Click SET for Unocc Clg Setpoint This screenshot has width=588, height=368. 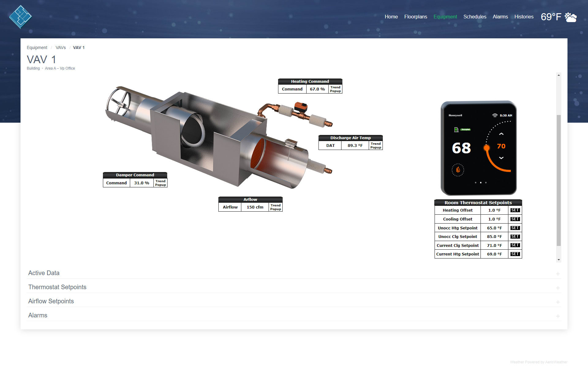[515, 236]
